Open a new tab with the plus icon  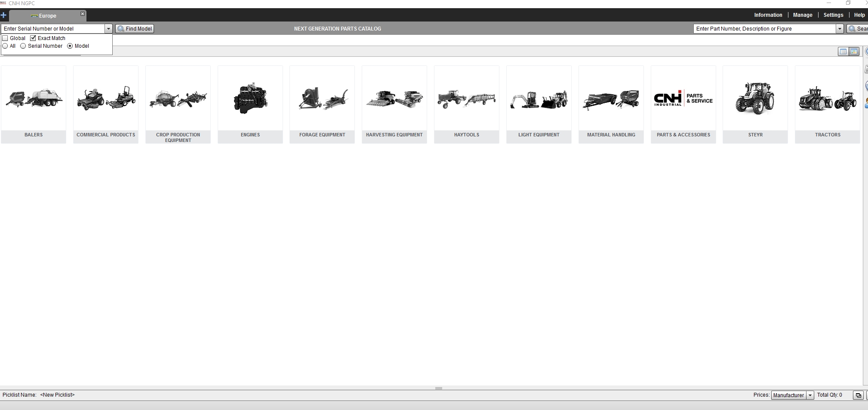tap(3, 15)
